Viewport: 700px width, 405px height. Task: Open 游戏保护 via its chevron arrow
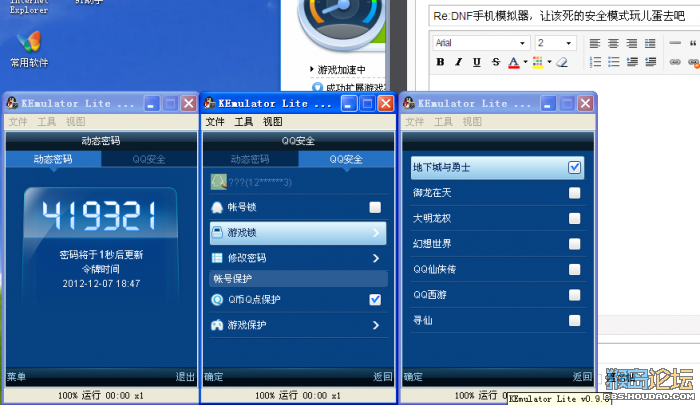pyautogui.click(x=376, y=325)
